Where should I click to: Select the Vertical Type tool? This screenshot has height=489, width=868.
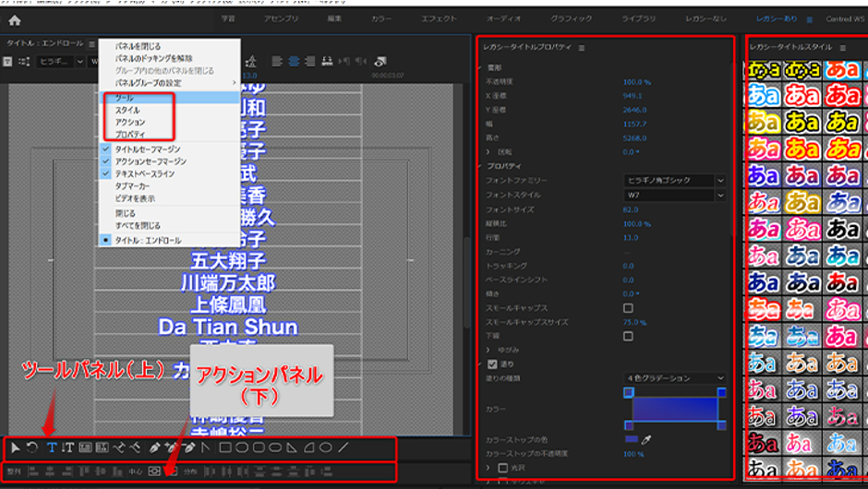[x=67, y=447]
